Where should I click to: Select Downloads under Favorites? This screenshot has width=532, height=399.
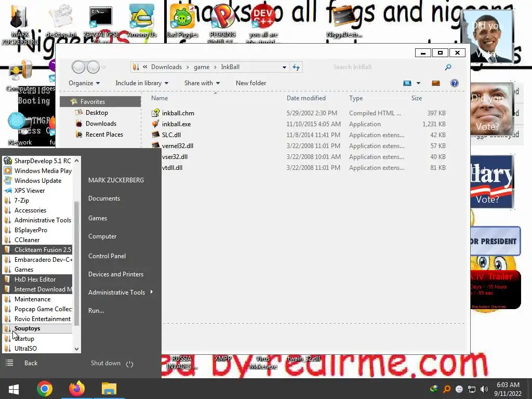[101, 124]
